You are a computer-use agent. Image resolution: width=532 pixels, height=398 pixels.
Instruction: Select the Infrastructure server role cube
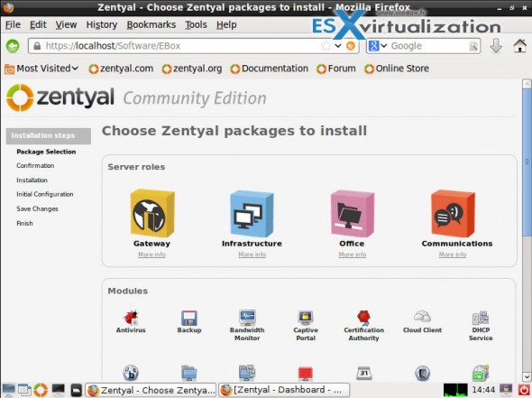coord(252,213)
